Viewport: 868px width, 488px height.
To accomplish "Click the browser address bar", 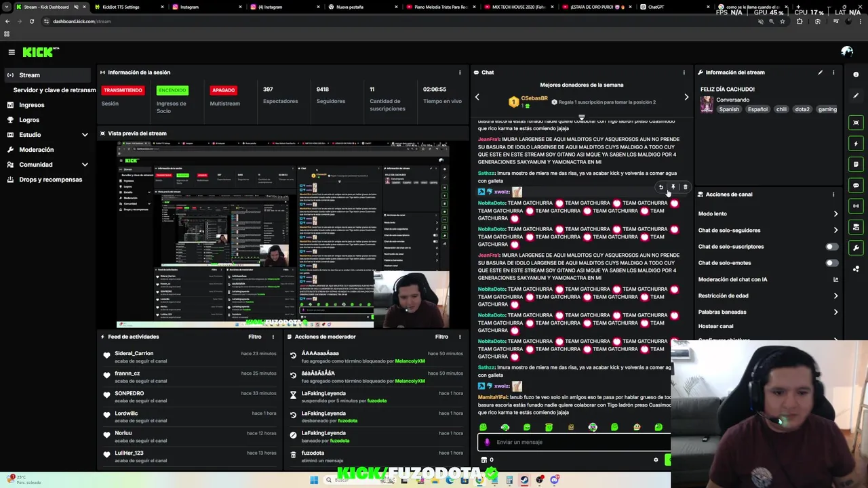I will tap(400, 21).
